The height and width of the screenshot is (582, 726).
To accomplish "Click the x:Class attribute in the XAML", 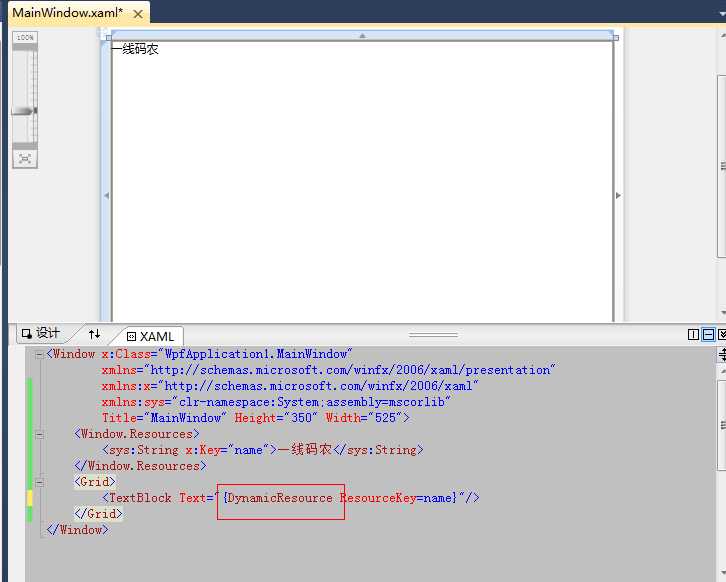I will tap(227, 354).
